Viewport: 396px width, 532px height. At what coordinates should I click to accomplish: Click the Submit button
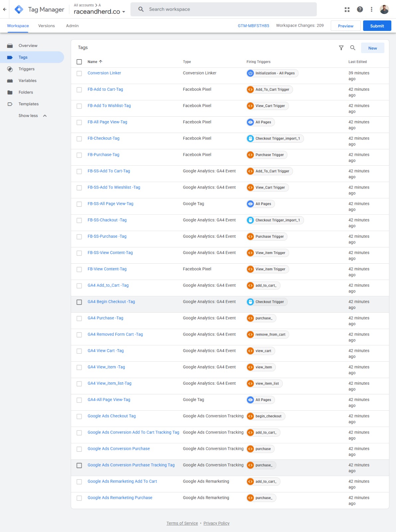tap(377, 26)
